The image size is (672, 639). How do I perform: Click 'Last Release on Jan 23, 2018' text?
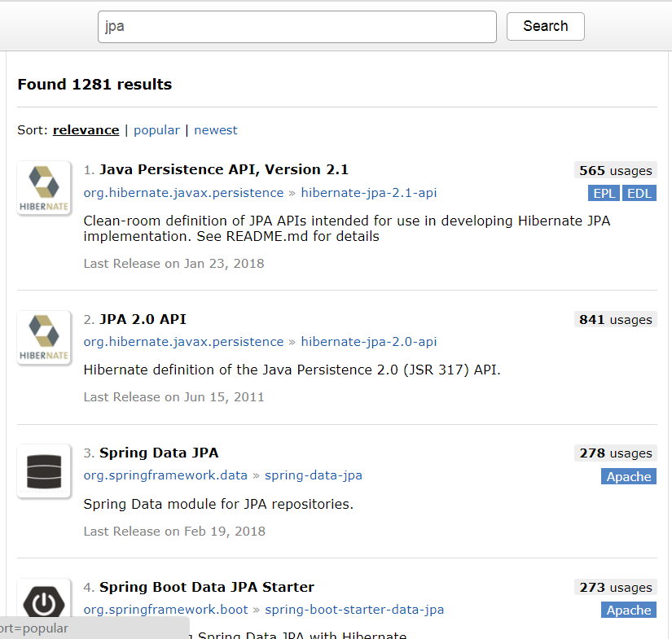tap(174, 264)
